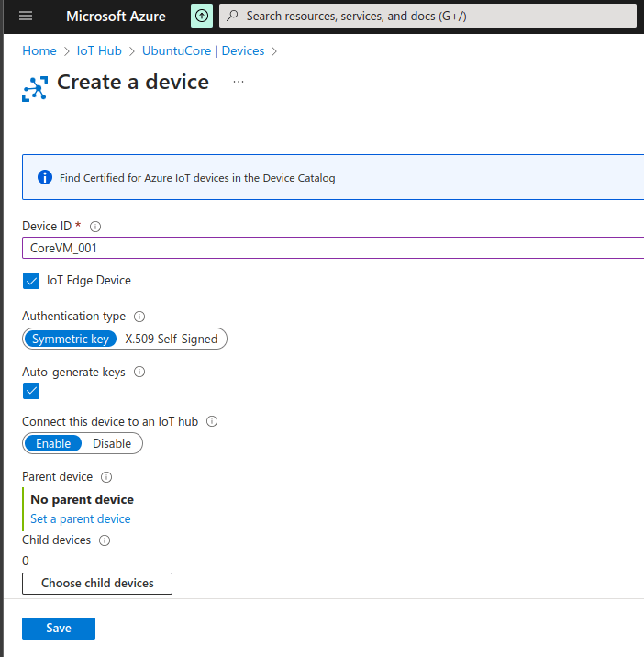Image resolution: width=644 pixels, height=657 pixels.
Task: Open IoT Hub breadcrumb link
Action: pos(99,50)
